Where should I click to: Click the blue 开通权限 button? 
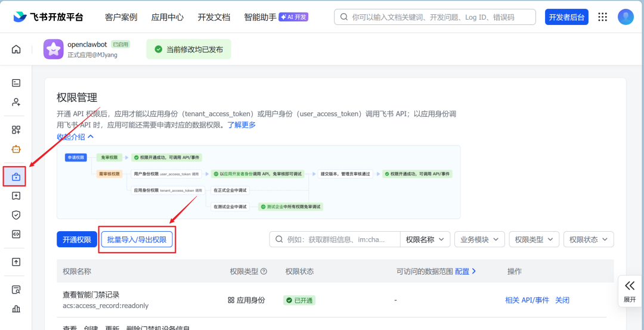click(76, 239)
